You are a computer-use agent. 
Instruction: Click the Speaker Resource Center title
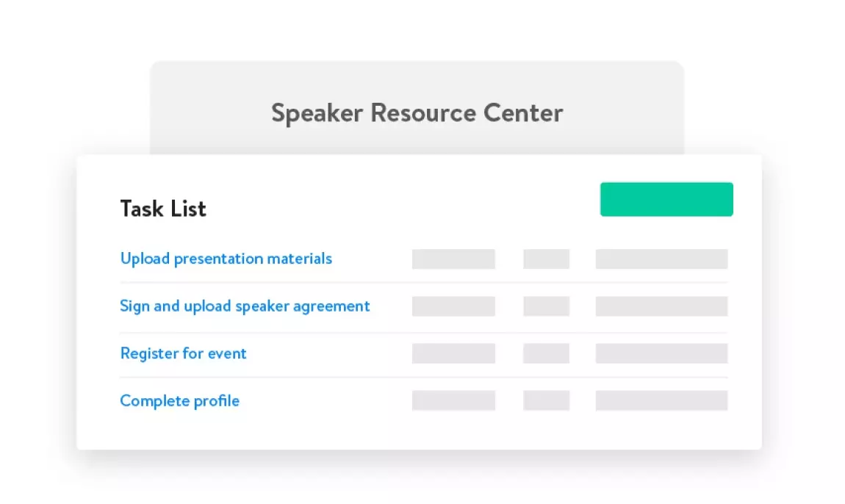click(x=417, y=113)
